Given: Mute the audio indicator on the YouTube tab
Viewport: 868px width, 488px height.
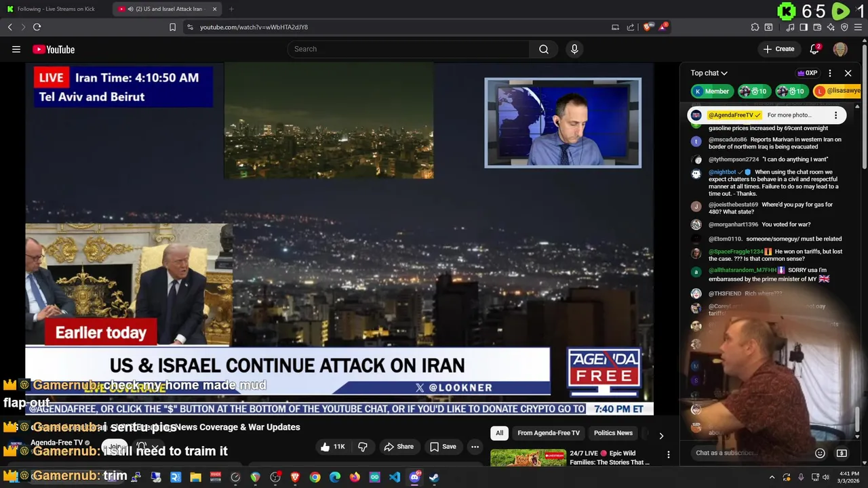Looking at the screenshot, I should click(x=130, y=9).
